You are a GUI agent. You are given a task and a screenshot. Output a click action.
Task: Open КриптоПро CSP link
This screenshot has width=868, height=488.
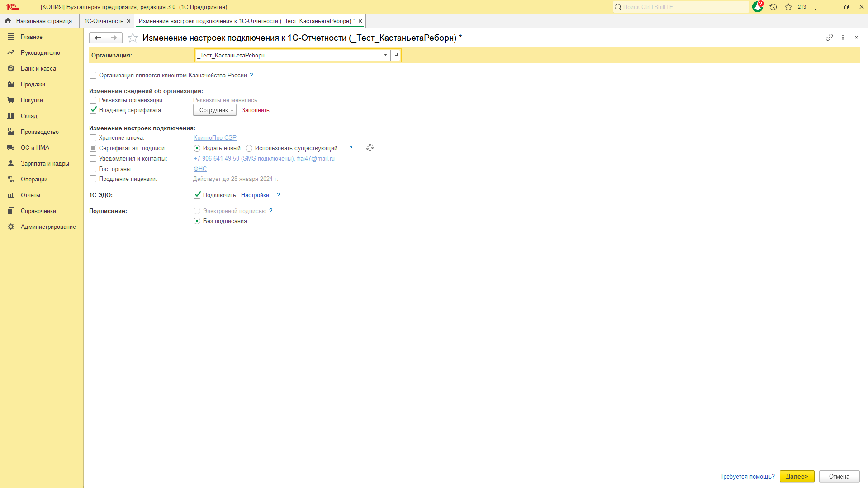(215, 137)
